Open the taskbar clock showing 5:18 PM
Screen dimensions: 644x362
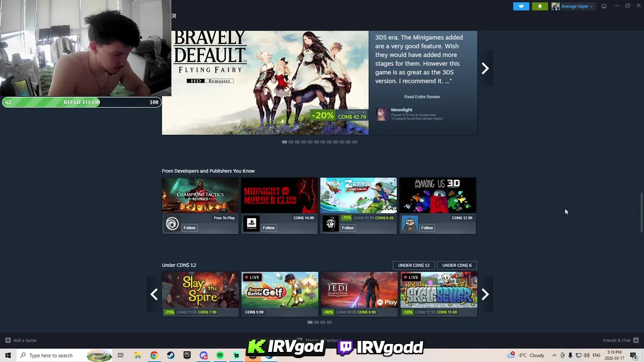[614, 355]
